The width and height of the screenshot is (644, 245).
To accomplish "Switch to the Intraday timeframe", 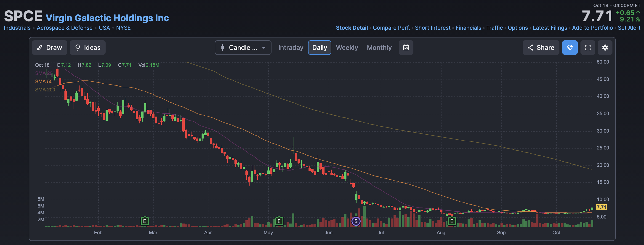I will [x=291, y=48].
